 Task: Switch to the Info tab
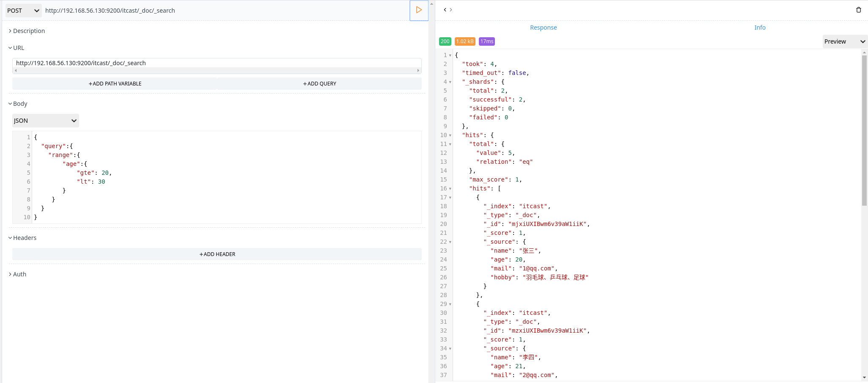pos(760,27)
